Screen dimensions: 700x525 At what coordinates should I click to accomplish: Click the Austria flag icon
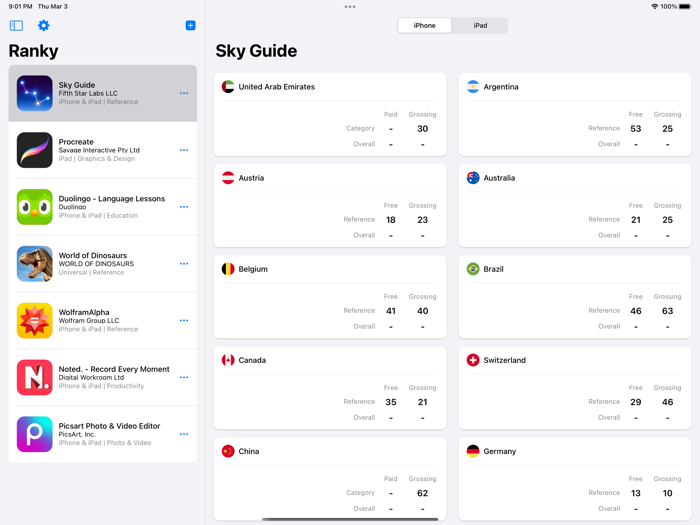[x=228, y=178]
